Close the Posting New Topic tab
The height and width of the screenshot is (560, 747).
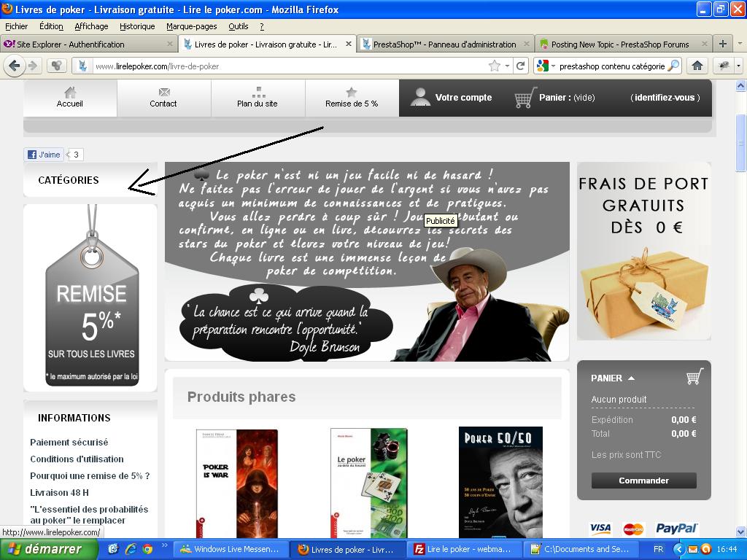tap(705, 44)
